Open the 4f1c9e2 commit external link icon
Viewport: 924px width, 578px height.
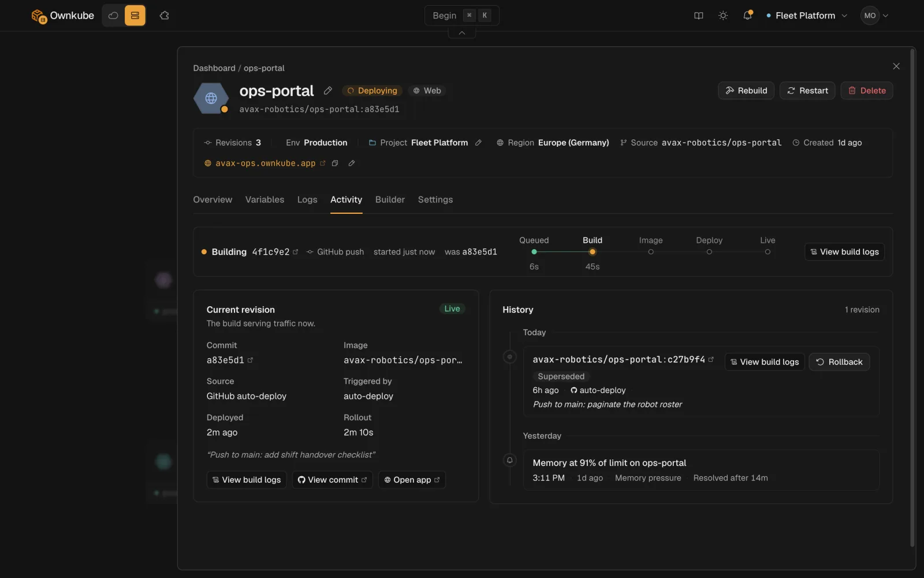(x=296, y=252)
